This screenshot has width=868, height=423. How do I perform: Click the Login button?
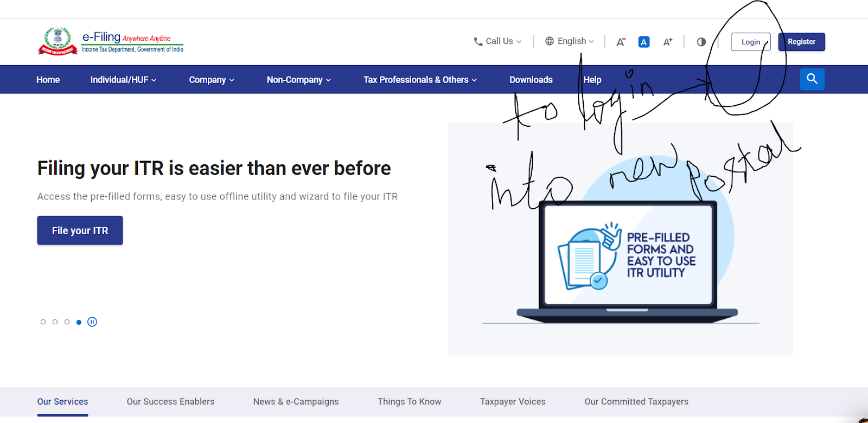click(x=751, y=42)
